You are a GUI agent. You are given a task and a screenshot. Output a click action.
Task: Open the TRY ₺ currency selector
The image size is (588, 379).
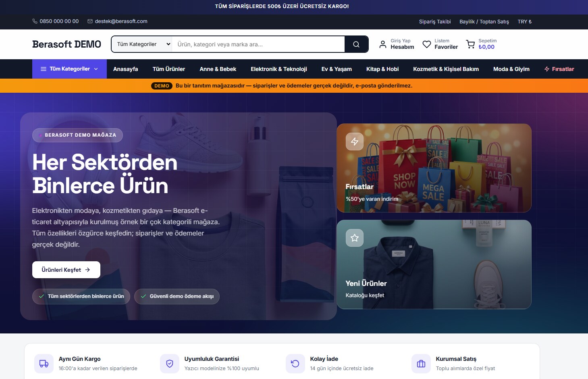click(525, 22)
